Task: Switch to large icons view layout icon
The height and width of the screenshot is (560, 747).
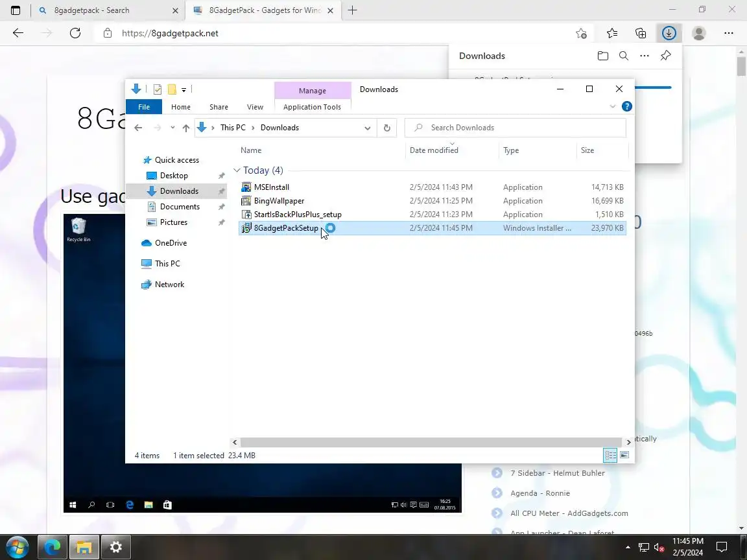Action: pos(624,455)
